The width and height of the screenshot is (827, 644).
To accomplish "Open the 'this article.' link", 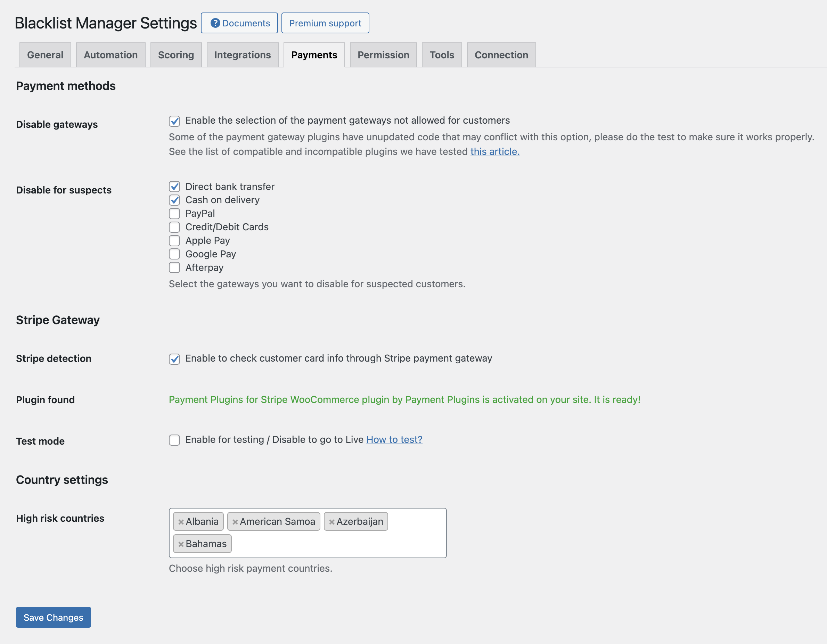I will point(495,151).
